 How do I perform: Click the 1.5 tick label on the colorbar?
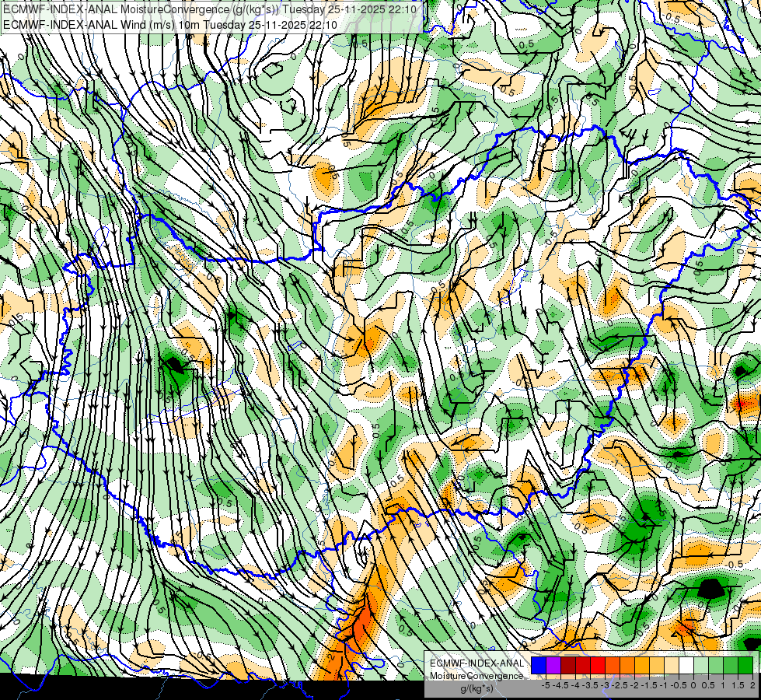(738, 685)
